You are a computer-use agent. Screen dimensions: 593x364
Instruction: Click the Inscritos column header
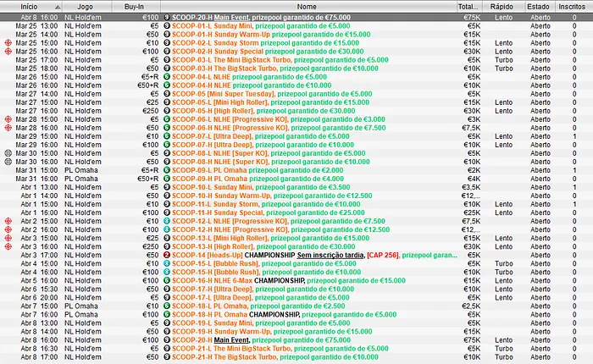coord(574,7)
